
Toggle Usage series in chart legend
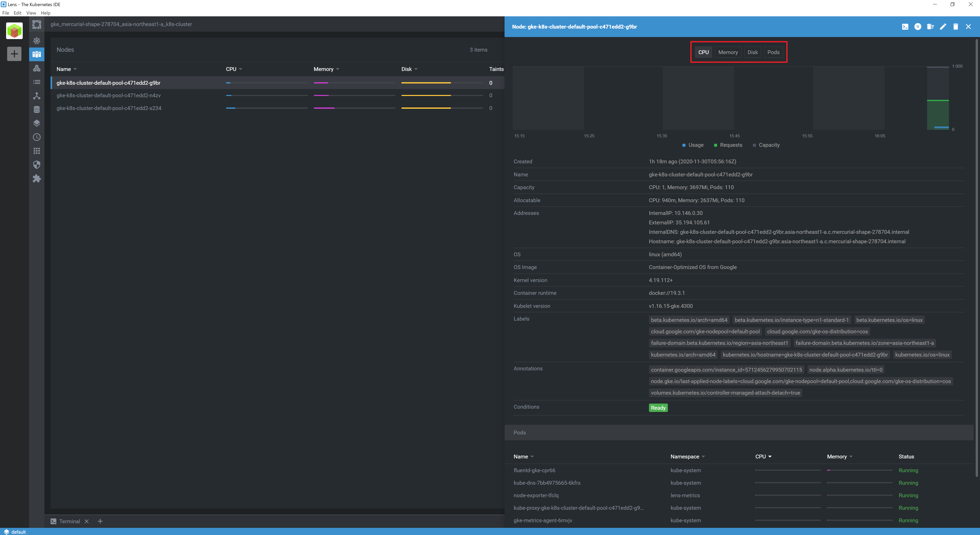tap(693, 145)
